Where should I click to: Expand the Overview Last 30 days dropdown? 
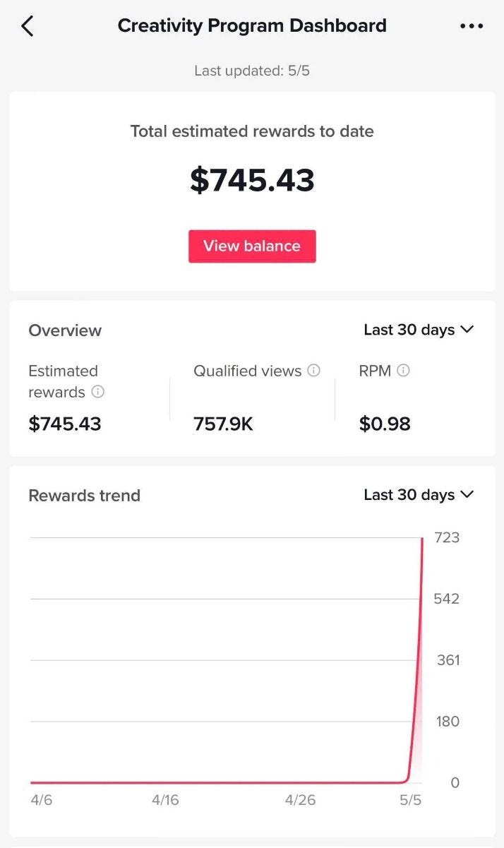pyautogui.click(x=419, y=330)
